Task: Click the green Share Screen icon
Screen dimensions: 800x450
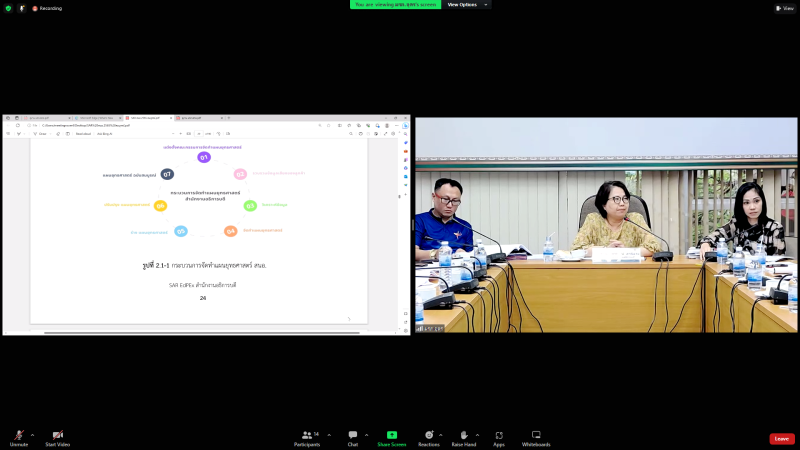Action: pyautogui.click(x=392, y=435)
